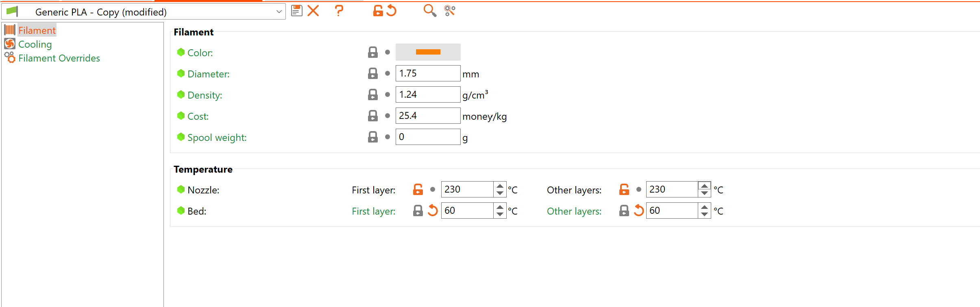
Task: Click the Bed First layer lock icon
Action: tap(418, 211)
